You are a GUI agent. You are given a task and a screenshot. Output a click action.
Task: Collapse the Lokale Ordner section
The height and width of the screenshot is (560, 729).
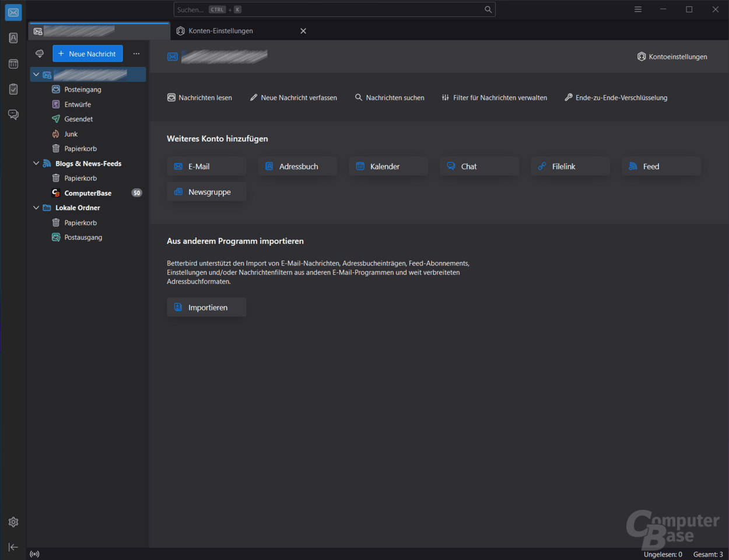point(36,207)
